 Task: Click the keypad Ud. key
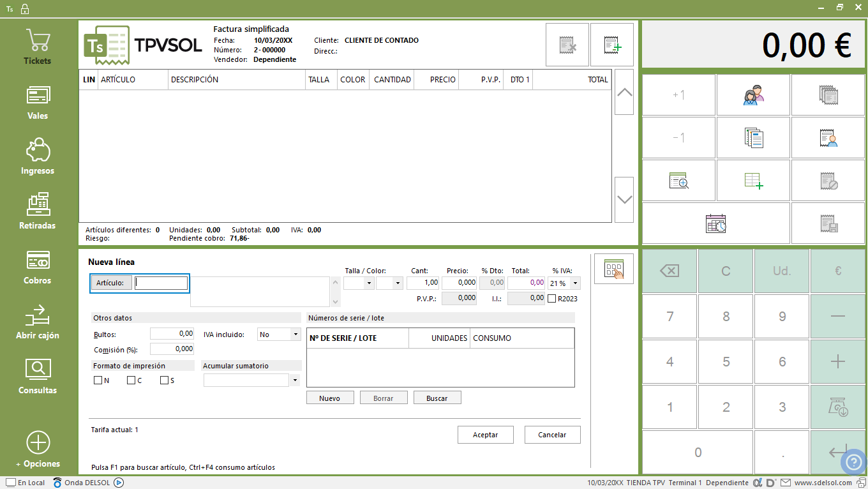pos(782,271)
